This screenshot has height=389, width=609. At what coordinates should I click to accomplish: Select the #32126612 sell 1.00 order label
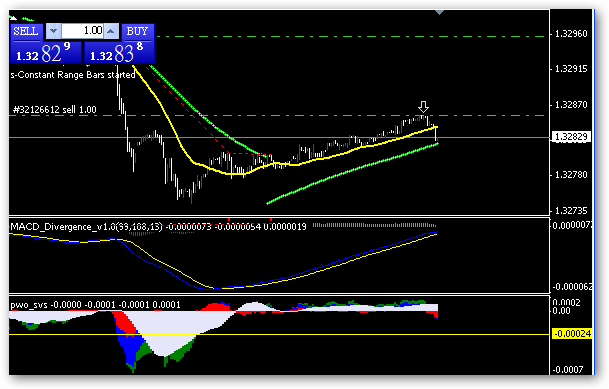click(55, 110)
